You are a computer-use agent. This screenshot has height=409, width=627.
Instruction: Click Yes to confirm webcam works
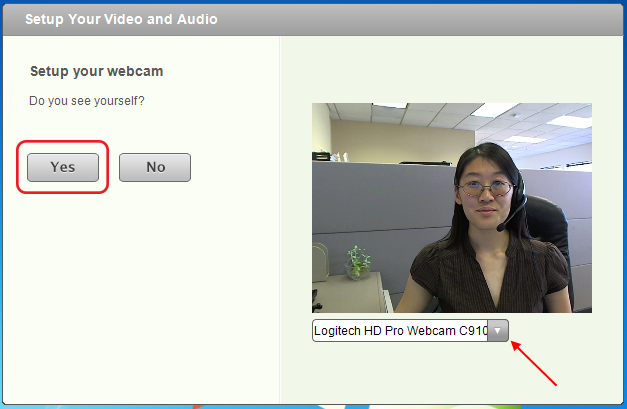click(x=62, y=167)
